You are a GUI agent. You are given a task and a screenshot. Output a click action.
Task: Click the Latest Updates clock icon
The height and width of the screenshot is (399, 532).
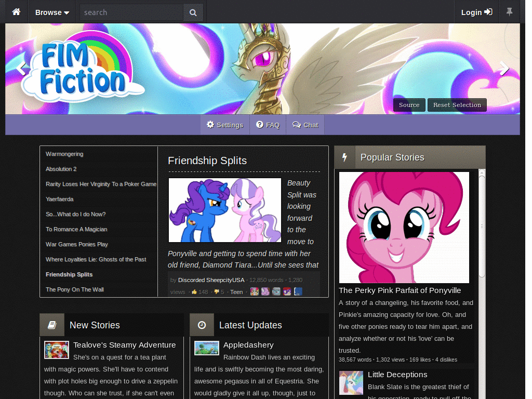pos(202,325)
